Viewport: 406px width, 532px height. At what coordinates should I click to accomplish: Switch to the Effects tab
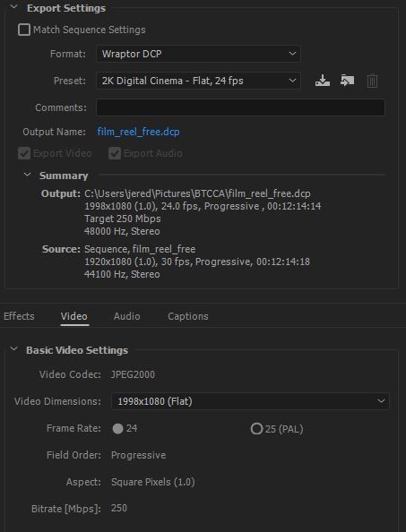[x=19, y=316]
